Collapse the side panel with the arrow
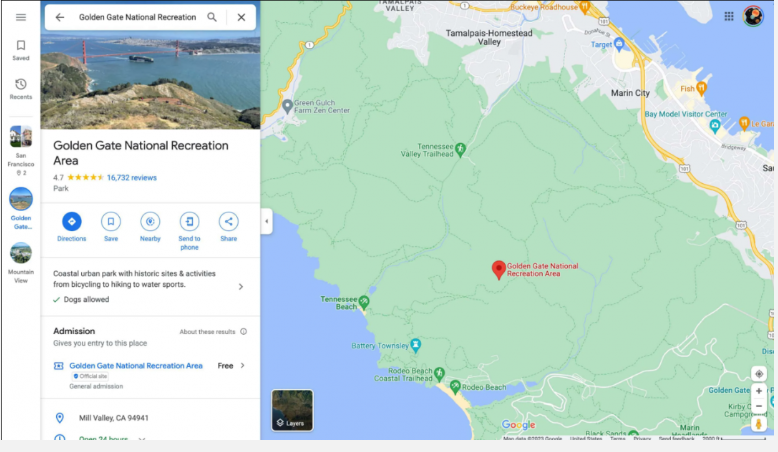778x452 pixels. tap(266, 221)
